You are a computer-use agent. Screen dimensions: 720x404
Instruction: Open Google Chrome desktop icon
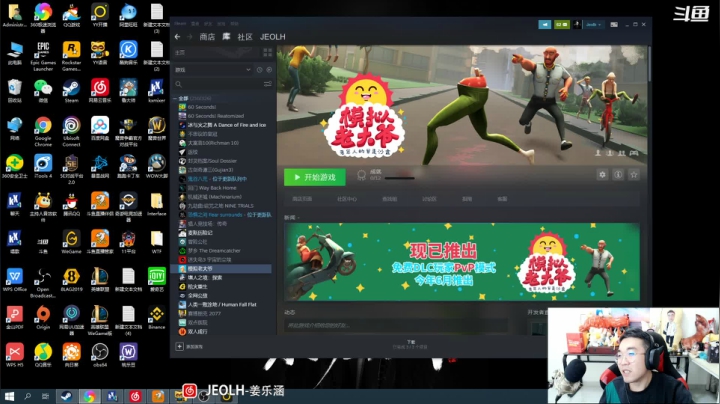pos(43,132)
